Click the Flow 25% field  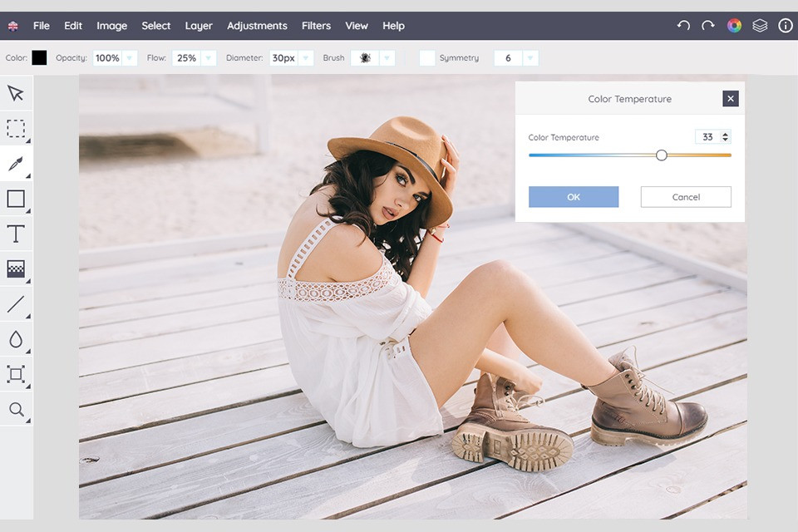tap(186, 58)
